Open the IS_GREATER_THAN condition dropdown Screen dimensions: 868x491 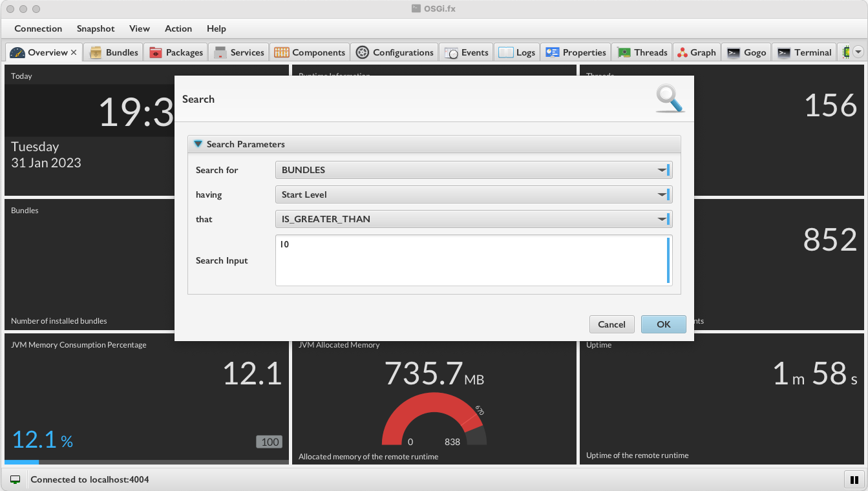473,219
